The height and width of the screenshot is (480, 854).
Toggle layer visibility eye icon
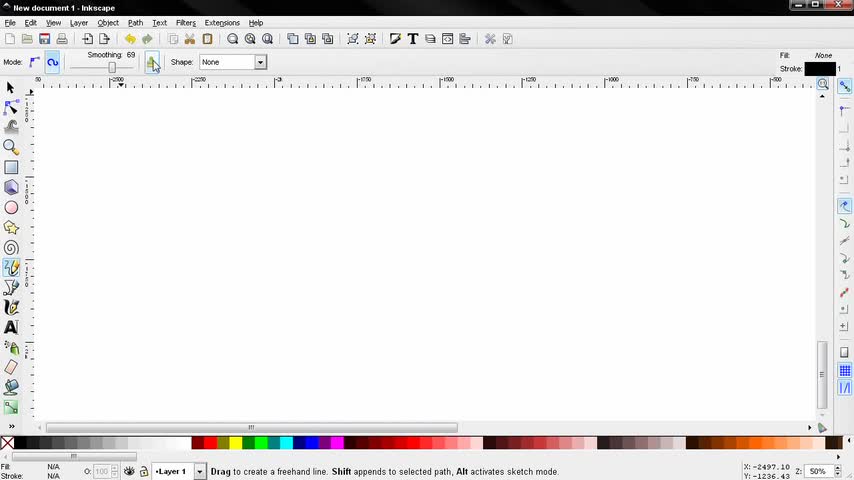pos(129,471)
